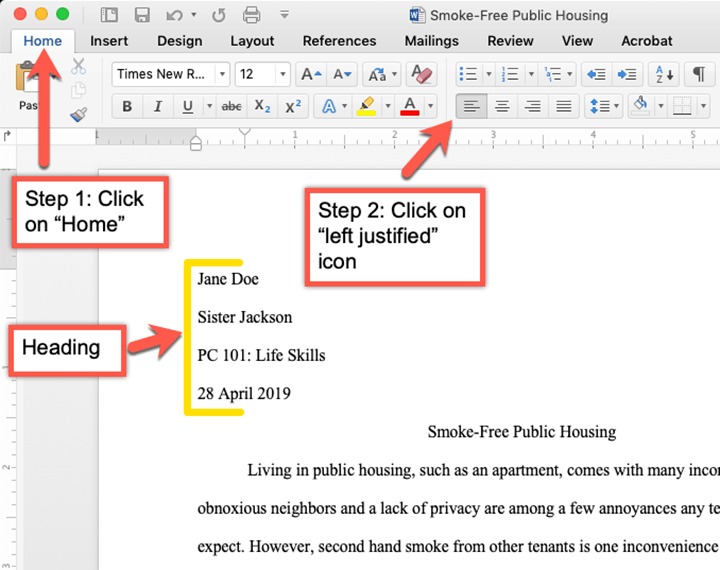Open Line and Paragraph Spacing menu

coord(603,107)
